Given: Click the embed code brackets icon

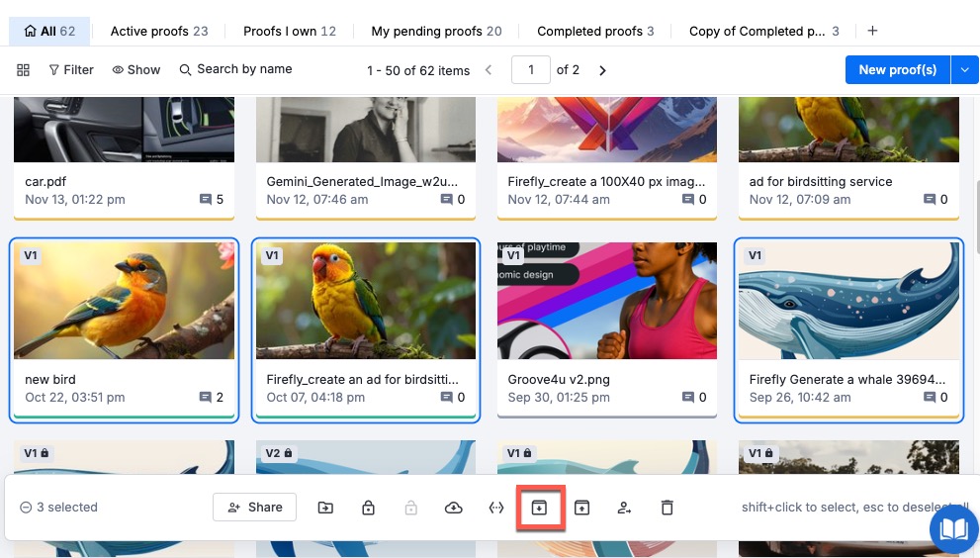Looking at the screenshot, I should coord(496,508).
